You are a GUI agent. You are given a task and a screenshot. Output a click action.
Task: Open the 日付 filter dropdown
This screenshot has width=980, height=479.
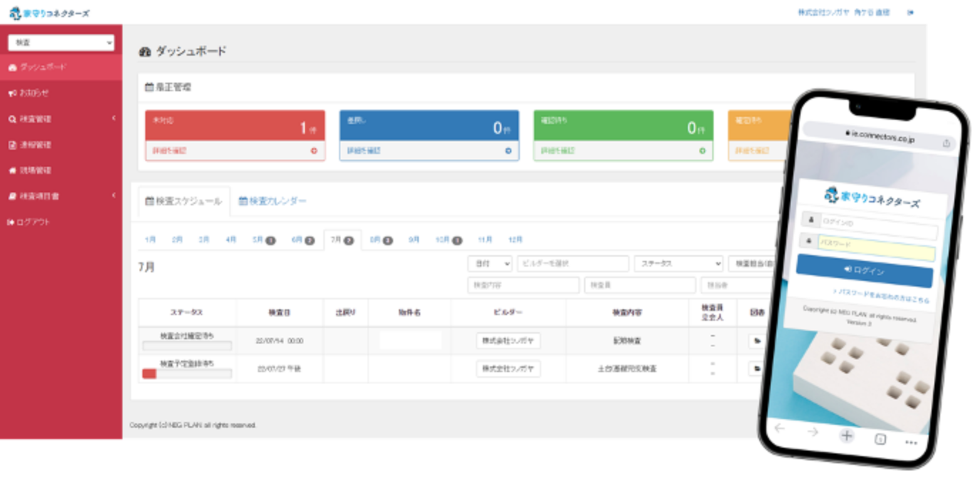tap(489, 264)
